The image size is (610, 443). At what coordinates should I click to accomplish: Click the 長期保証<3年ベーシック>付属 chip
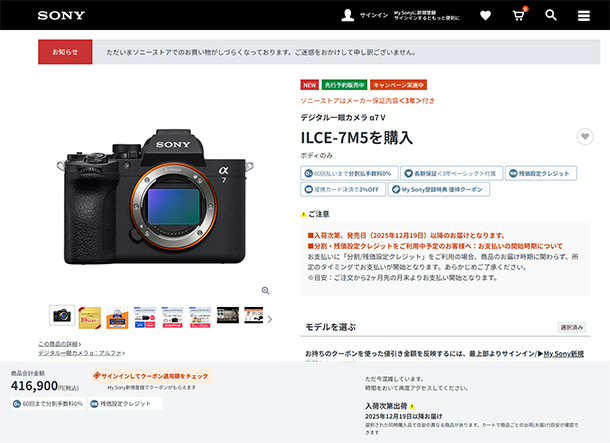451,173
